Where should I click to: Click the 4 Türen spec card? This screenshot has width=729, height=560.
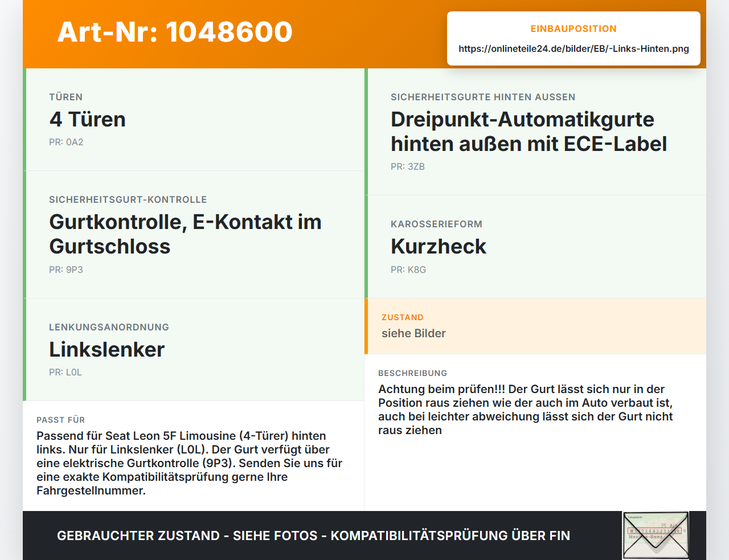point(194,120)
